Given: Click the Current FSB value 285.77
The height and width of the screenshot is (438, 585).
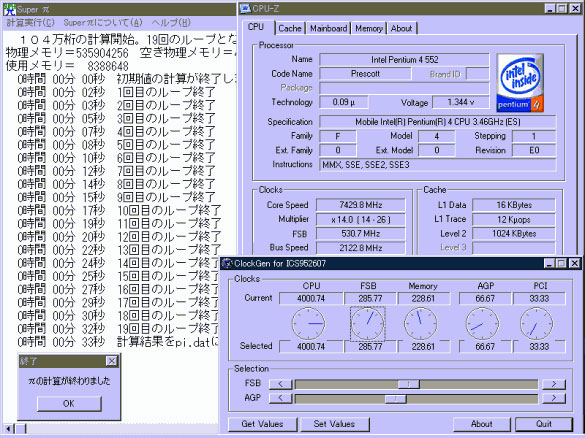Looking at the screenshot, I should click(370, 298).
